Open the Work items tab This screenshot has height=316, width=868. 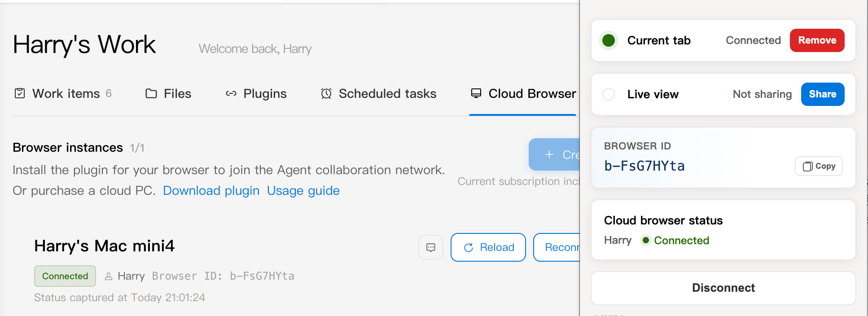pyautogui.click(x=63, y=93)
